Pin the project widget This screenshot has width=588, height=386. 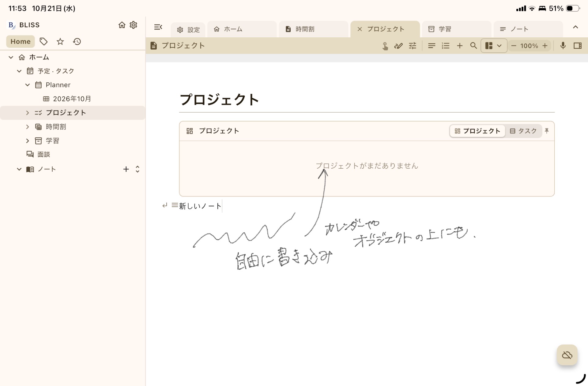pos(547,131)
